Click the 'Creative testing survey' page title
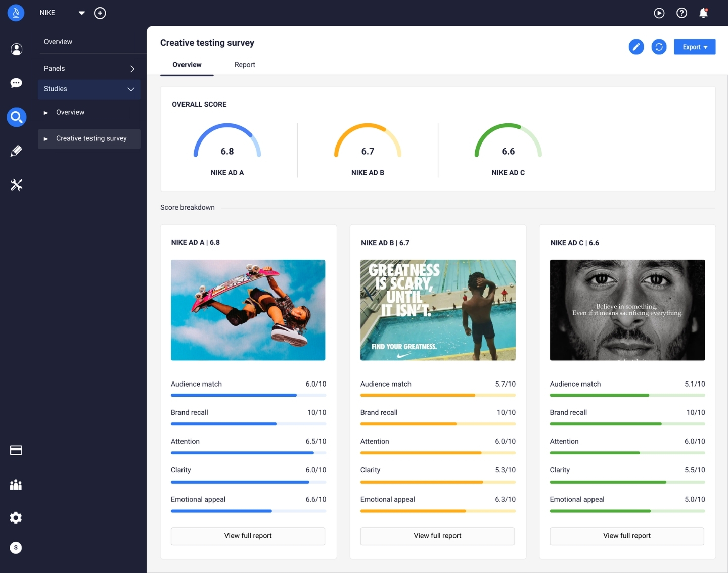This screenshot has width=728, height=573. point(207,43)
